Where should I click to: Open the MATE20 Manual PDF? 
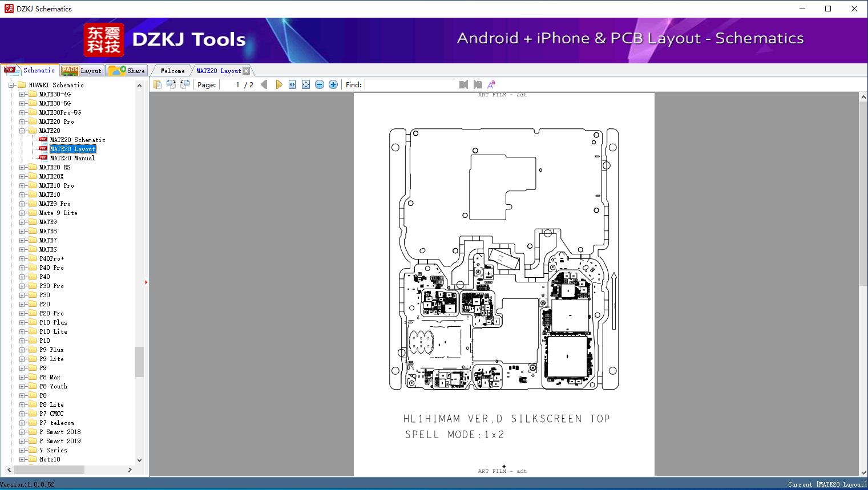click(x=72, y=158)
